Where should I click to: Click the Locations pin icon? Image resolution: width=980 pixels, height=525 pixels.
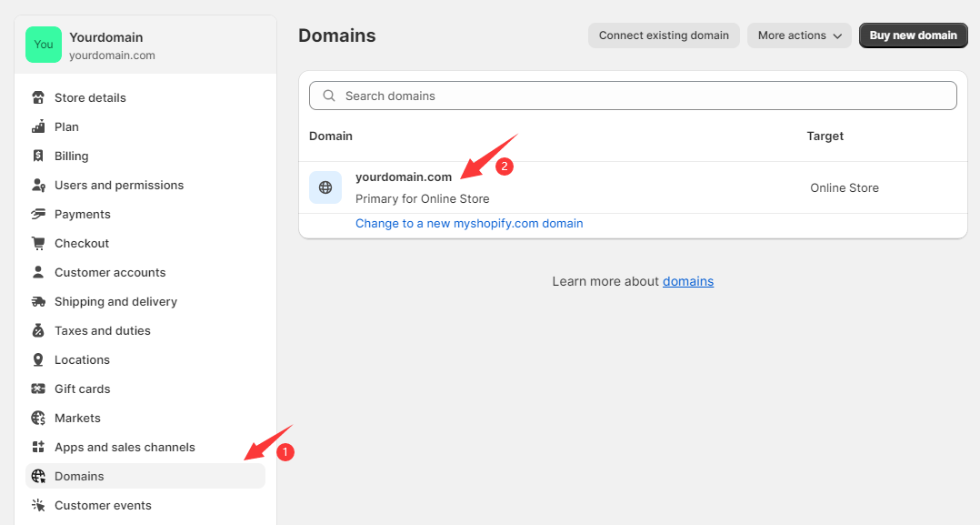coord(38,359)
